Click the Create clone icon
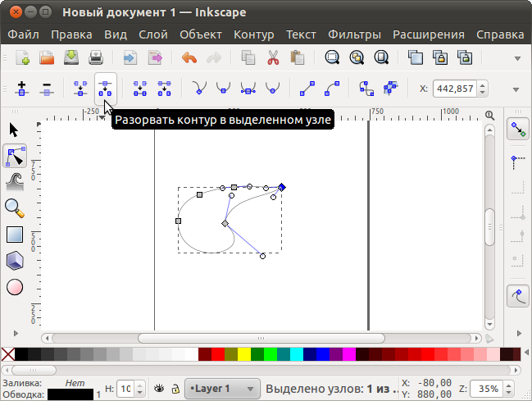Screen dimensions: 532x401 (440, 57)
